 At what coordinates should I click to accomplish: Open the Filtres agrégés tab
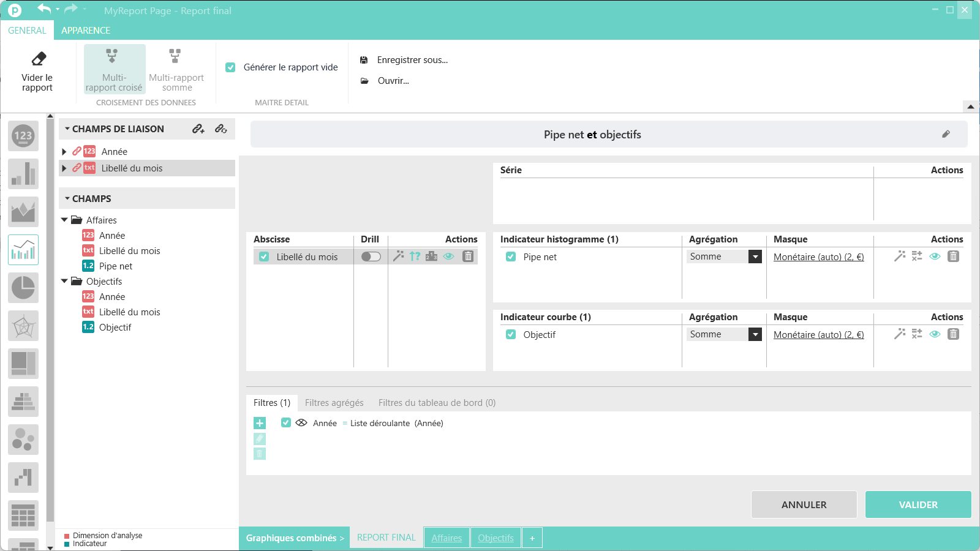click(334, 403)
